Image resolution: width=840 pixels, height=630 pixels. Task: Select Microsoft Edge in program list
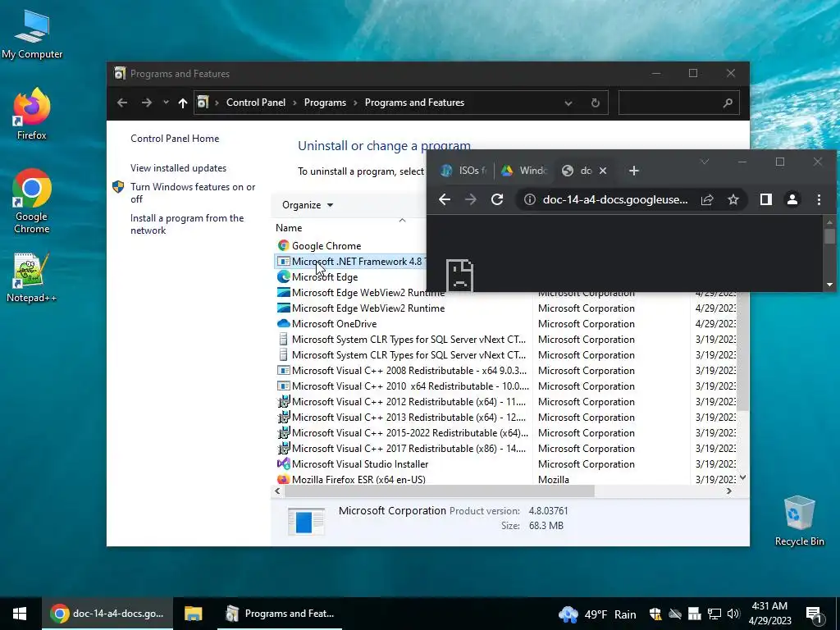325,277
